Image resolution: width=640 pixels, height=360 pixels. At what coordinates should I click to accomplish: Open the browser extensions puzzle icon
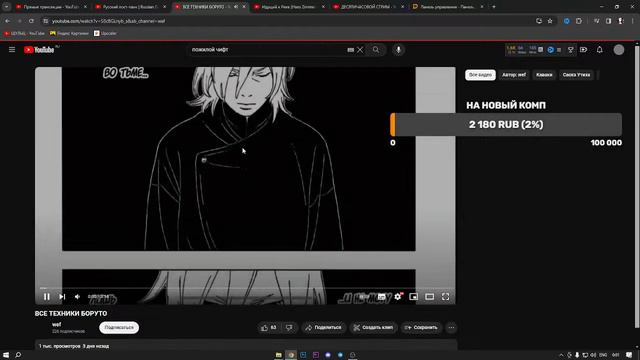(x=579, y=21)
